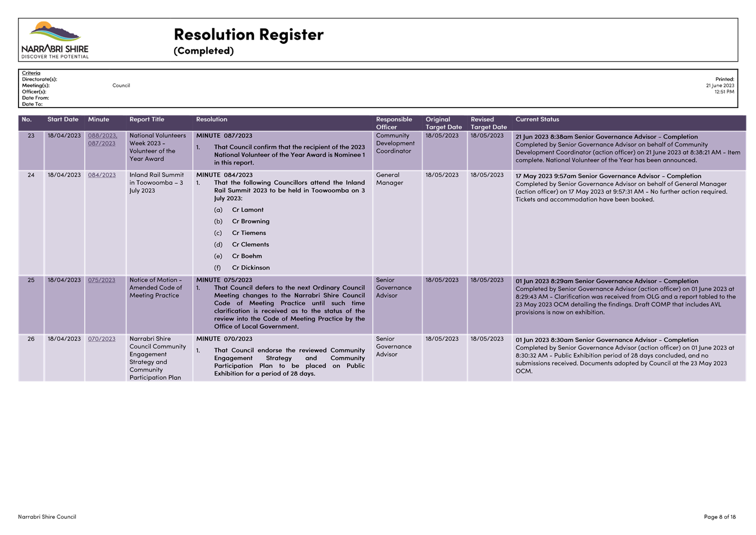756x535 pixels.
Task: Click 'Inland Rail Summit in Toowoomba' report title
Action: 157,183
